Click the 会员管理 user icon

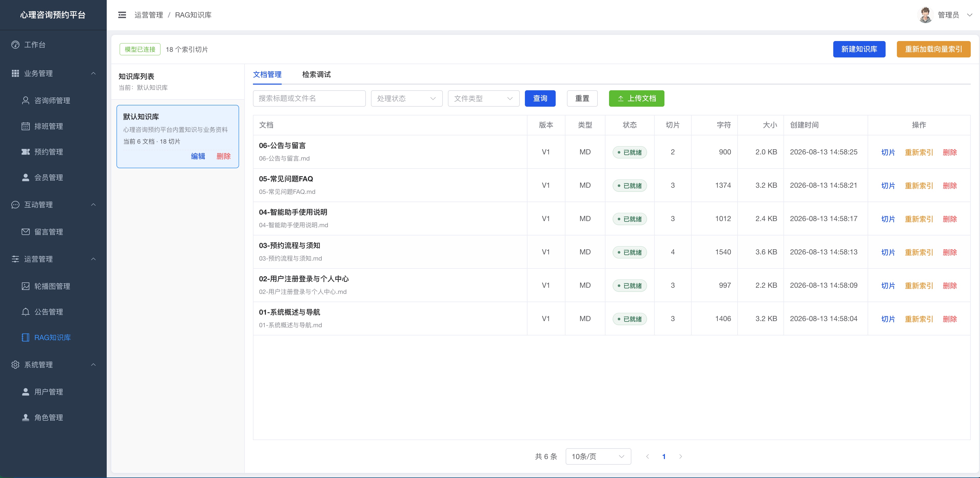point(25,178)
